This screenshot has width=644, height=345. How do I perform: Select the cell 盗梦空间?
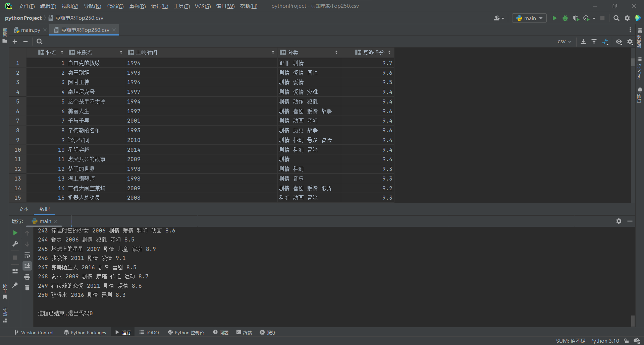pyautogui.click(x=96, y=140)
